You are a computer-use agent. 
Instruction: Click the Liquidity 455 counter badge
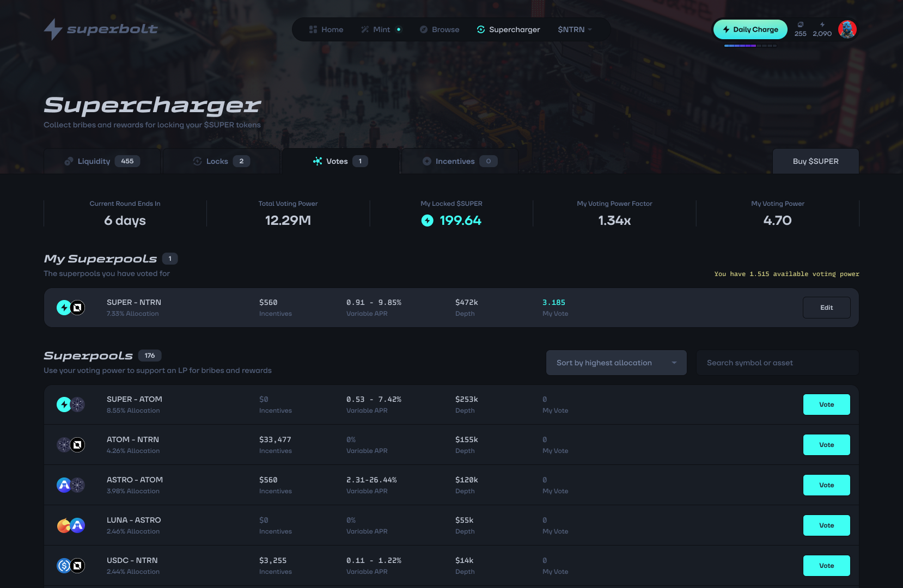coord(127,161)
